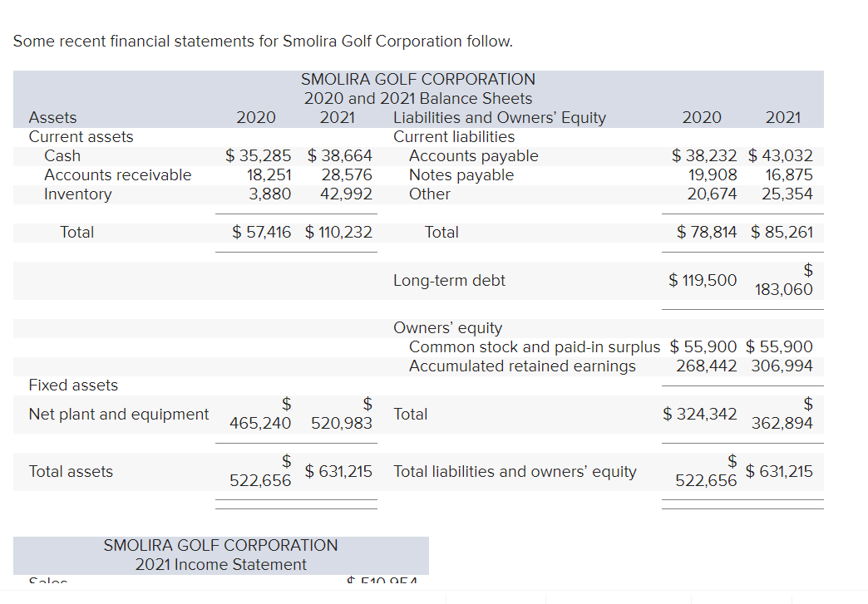868x604 pixels.
Task: Click the Accumulated retained earnings label
Action: tap(523, 366)
